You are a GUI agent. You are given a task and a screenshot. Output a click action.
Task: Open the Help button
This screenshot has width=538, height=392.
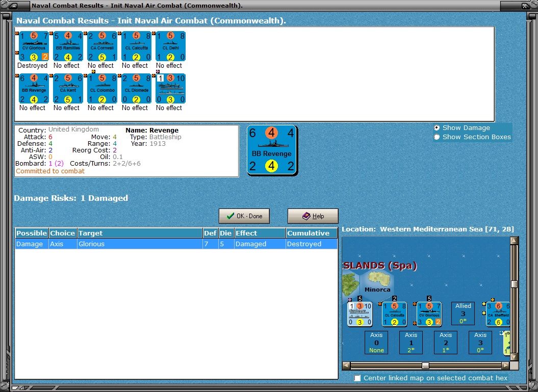[x=313, y=216]
